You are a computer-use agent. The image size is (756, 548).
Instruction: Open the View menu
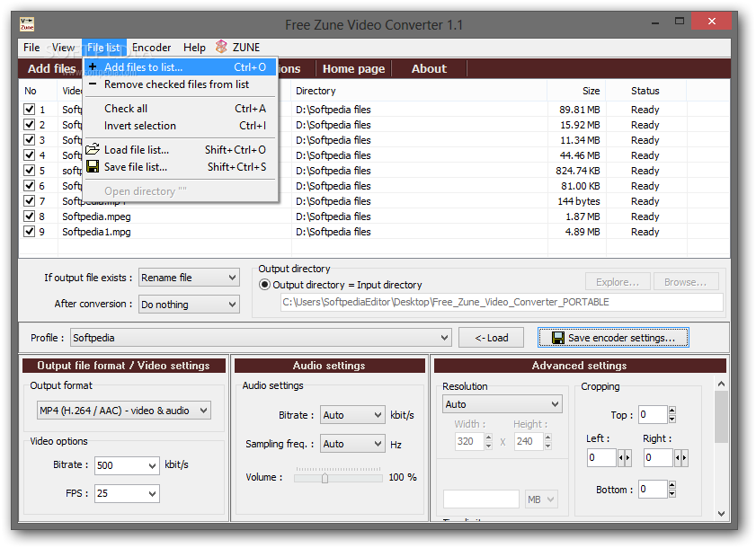63,48
